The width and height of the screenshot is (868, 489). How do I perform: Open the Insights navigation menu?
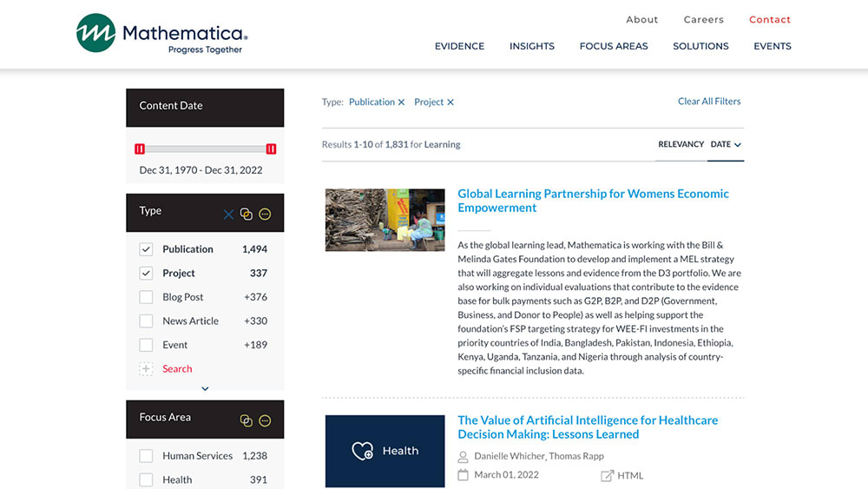tap(531, 46)
